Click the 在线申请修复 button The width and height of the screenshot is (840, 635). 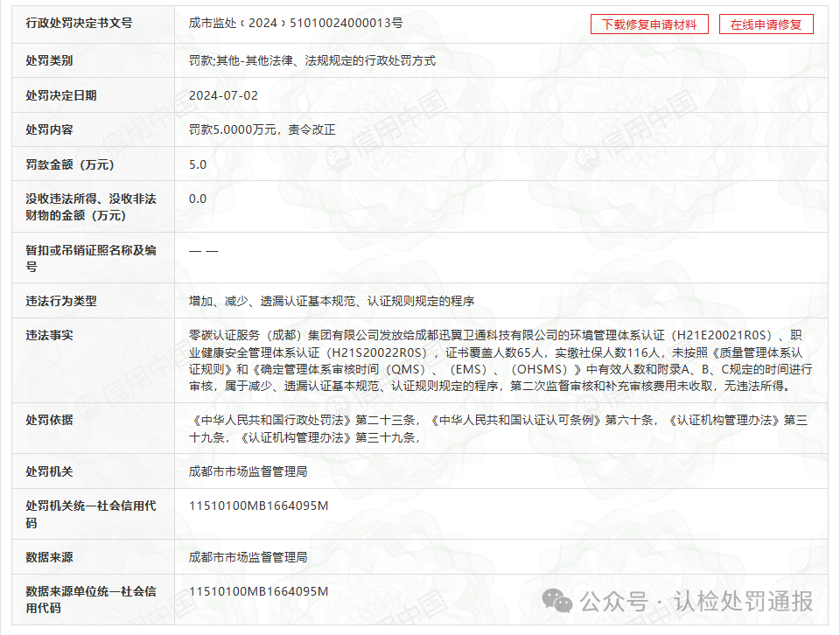pyautogui.click(x=766, y=24)
